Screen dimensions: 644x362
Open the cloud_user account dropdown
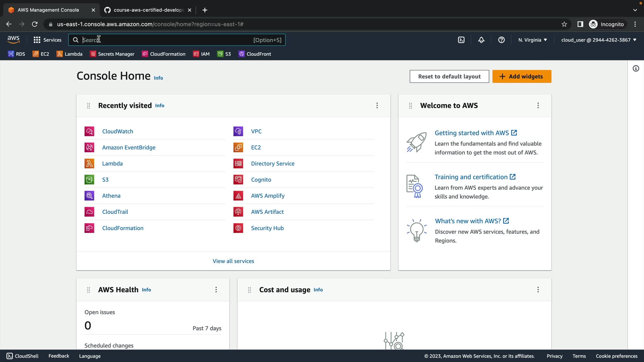tap(599, 40)
